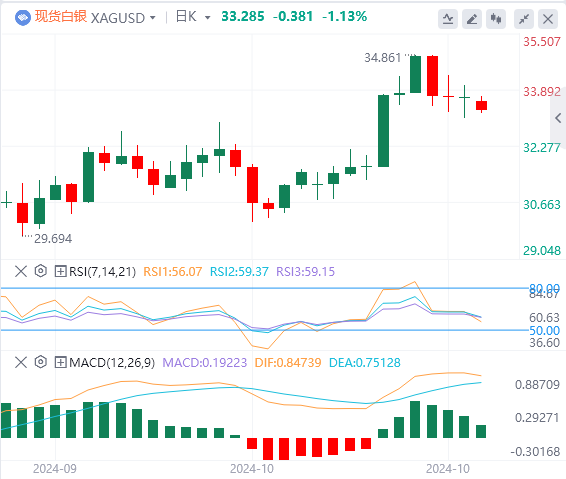Open the 日K timeframe dropdown

[193, 17]
